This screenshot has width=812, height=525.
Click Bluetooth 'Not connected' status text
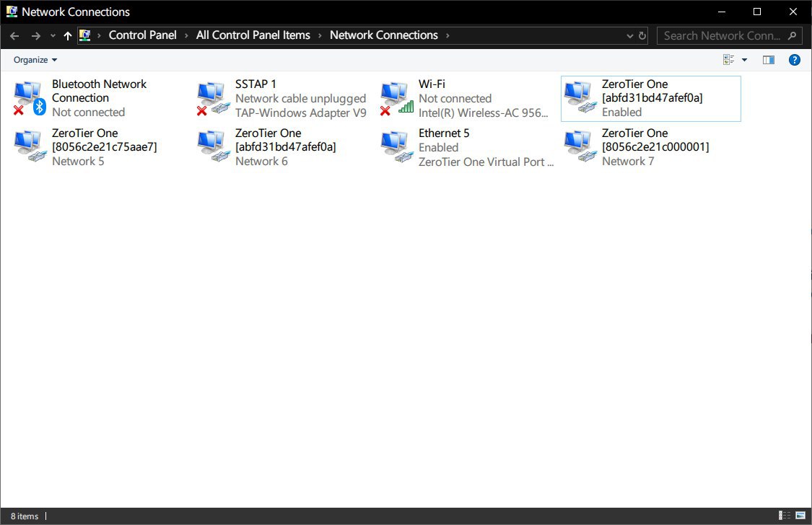tap(88, 112)
